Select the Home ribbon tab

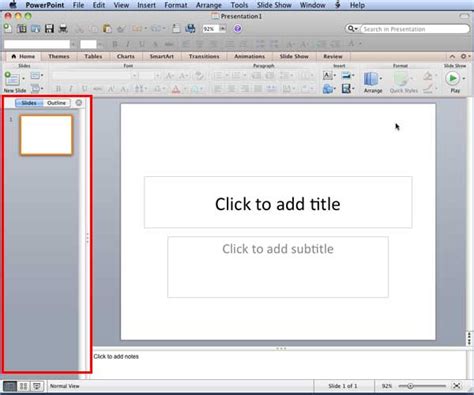pos(23,56)
